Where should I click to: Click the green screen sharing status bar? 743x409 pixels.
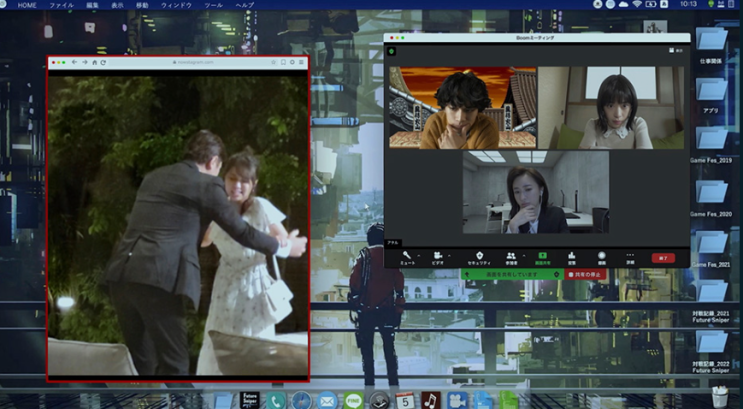pos(512,274)
